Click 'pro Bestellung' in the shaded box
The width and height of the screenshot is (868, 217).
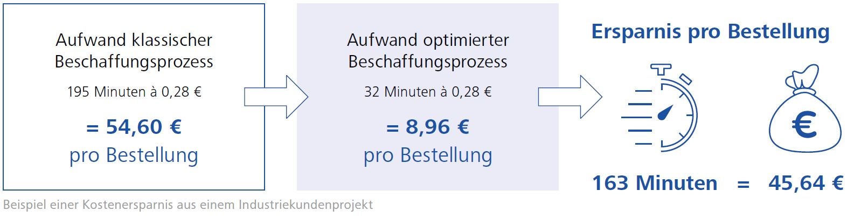(428, 155)
